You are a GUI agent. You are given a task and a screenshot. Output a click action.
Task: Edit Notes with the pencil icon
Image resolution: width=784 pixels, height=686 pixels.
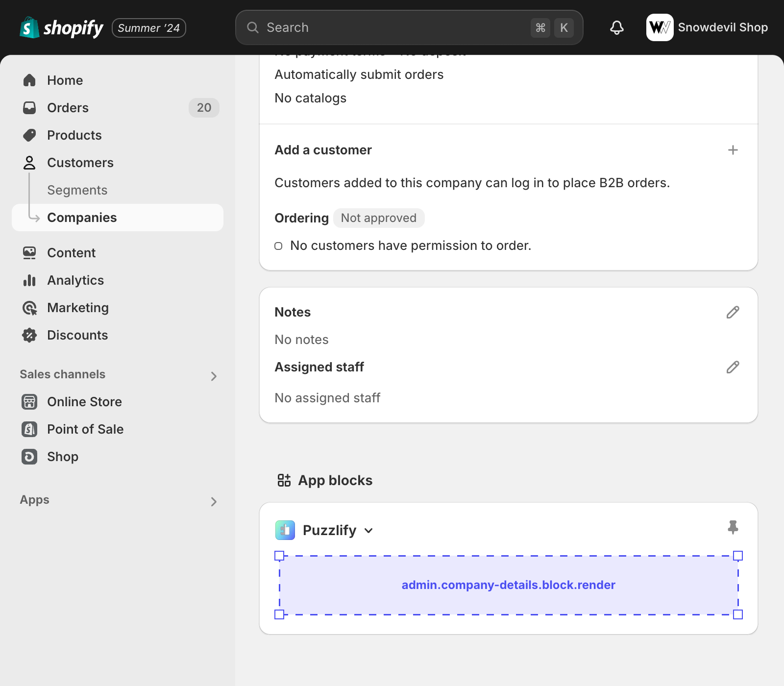point(733,312)
